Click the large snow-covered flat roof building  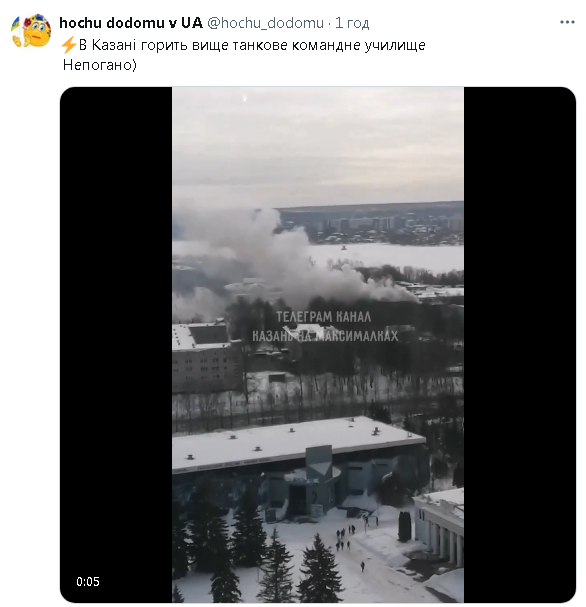(298, 443)
